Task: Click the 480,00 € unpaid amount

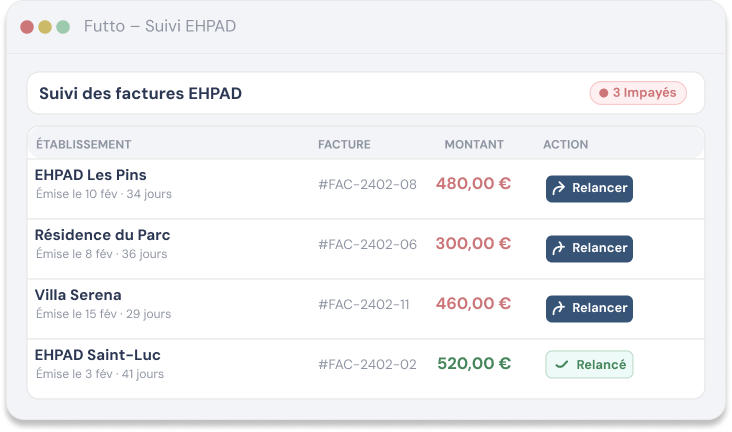Action: tap(473, 184)
